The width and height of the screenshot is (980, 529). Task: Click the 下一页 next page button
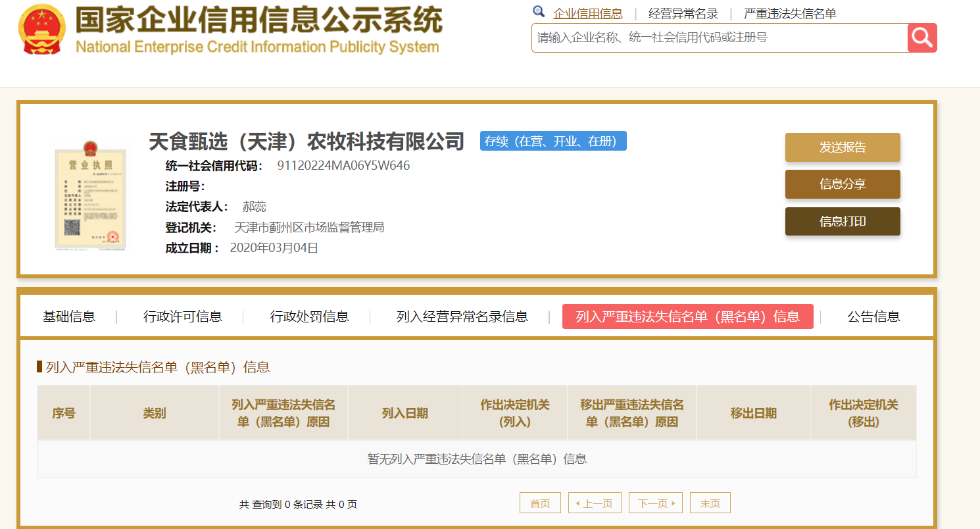tap(656, 503)
